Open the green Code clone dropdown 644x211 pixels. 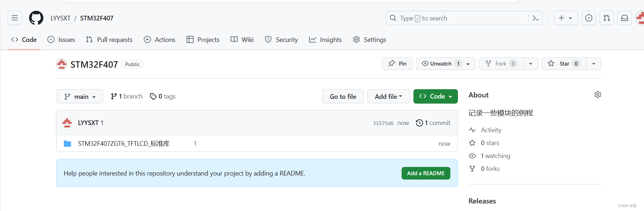[436, 96]
